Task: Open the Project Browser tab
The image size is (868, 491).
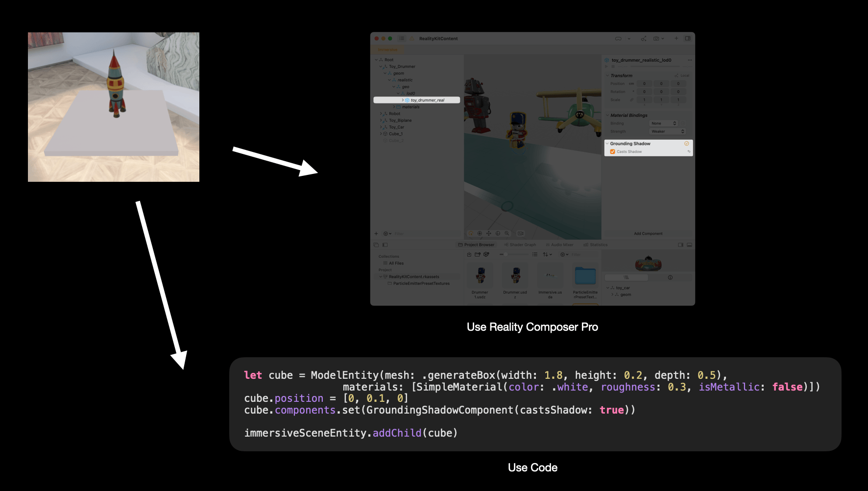Action: tap(476, 245)
